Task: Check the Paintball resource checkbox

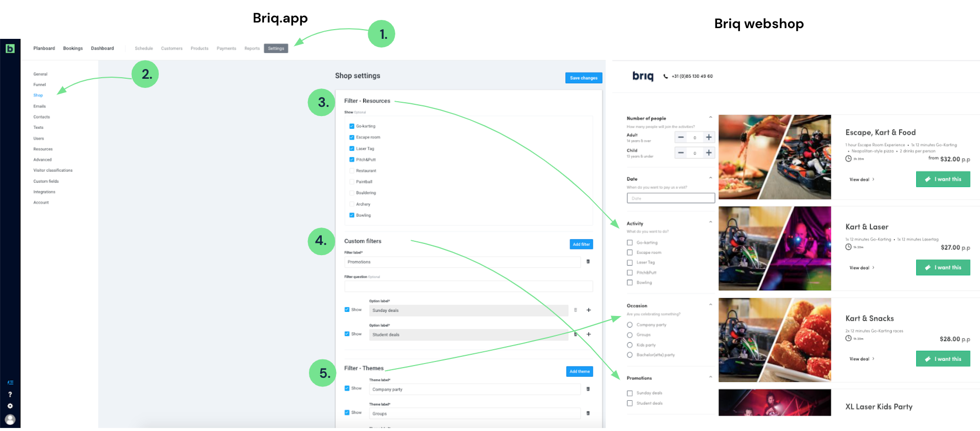Action: click(352, 182)
